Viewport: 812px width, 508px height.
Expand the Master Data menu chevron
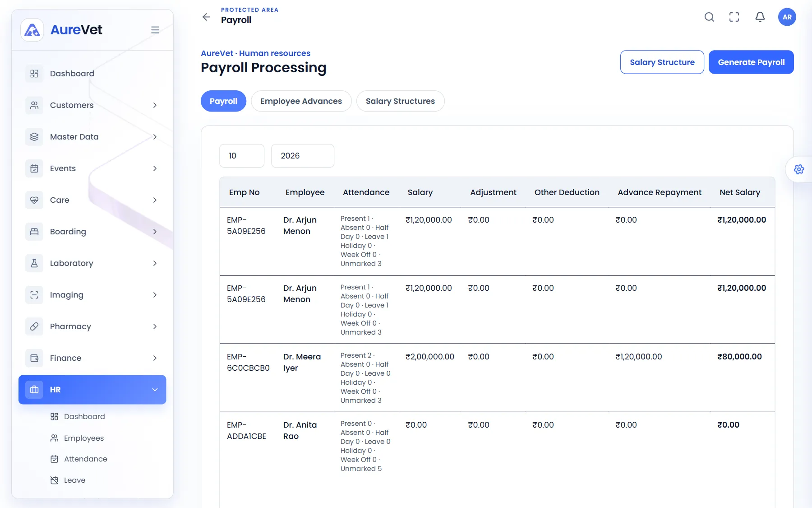[x=155, y=137]
